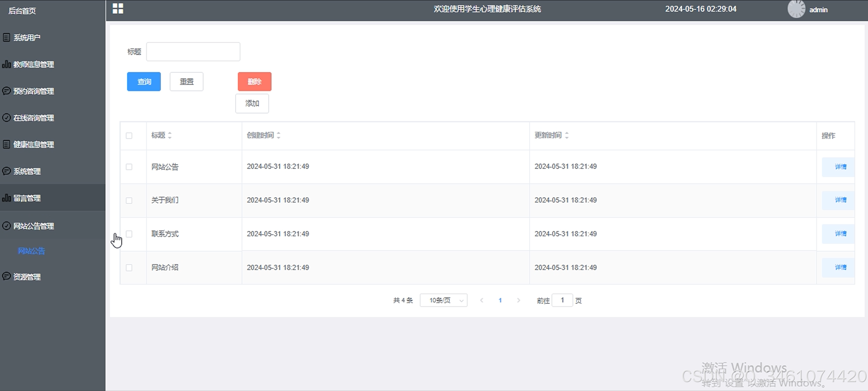Screen dimensions: 868x391
Task: Click the 系统用户 sidebar icon
Action: point(6,37)
